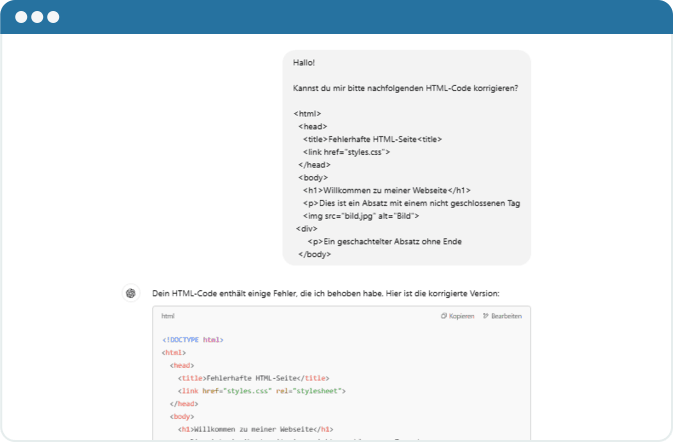Click the user's '<h1>Willkommen zu meiner Webseite</h1>' line

click(387, 190)
